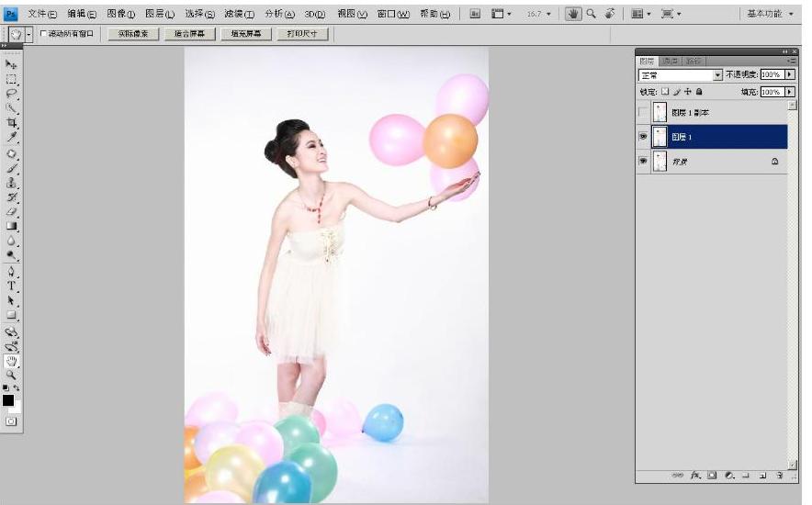The image size is (812, 505).
Task: Create a new layer
Action: pyautogui.click(x=762, y=475)
